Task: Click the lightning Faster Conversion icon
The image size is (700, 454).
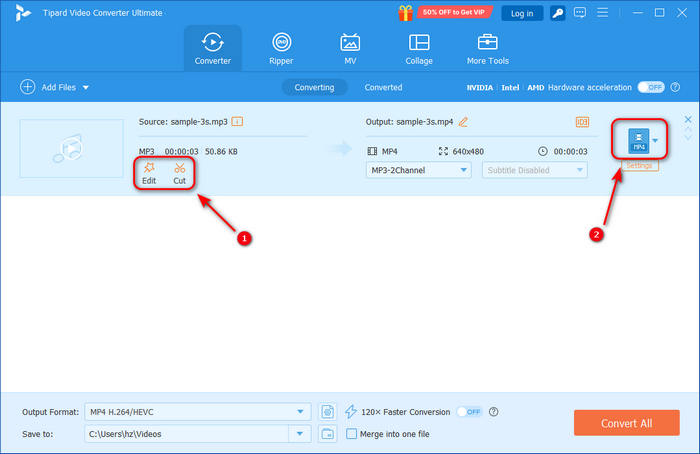Action: [x=351, y=412]
